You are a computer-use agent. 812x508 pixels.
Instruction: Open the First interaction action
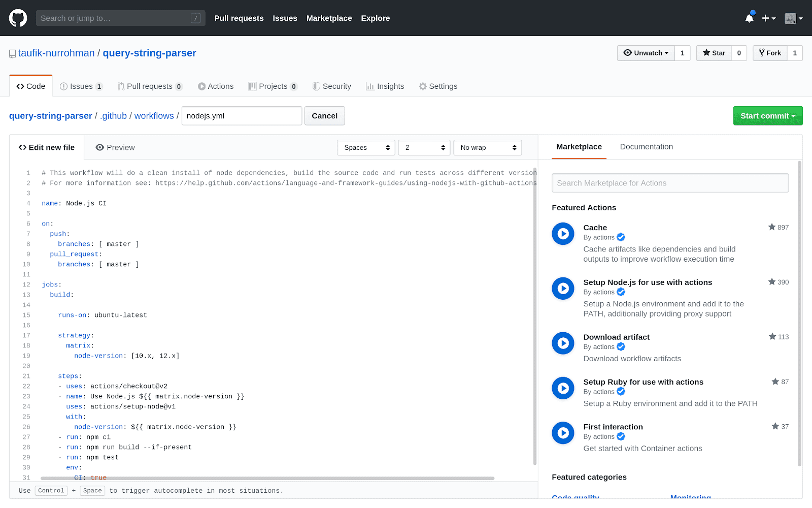(613, 427)
